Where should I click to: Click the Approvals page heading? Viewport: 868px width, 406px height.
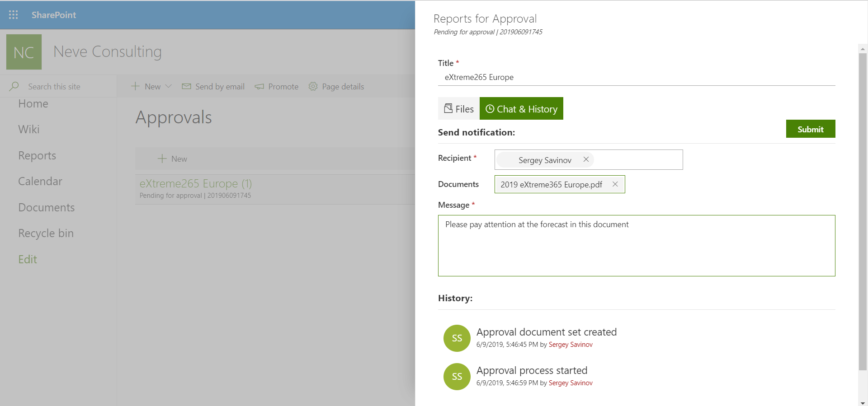[x=174, y=117]
